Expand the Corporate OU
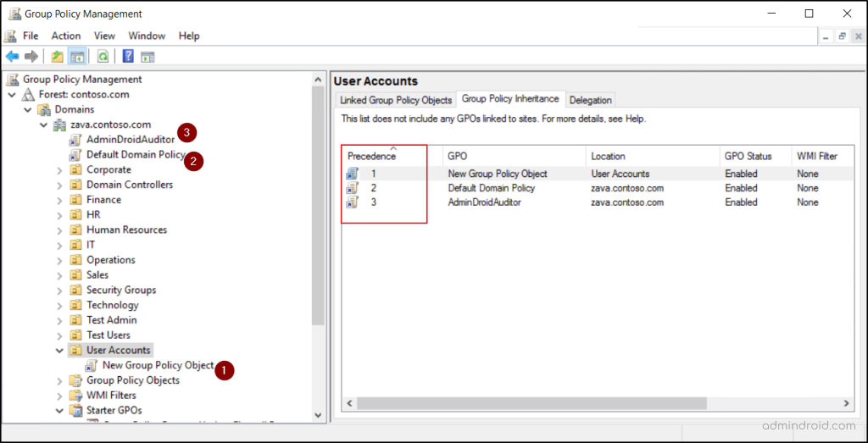The image size is (868, 443). (60, 169)
